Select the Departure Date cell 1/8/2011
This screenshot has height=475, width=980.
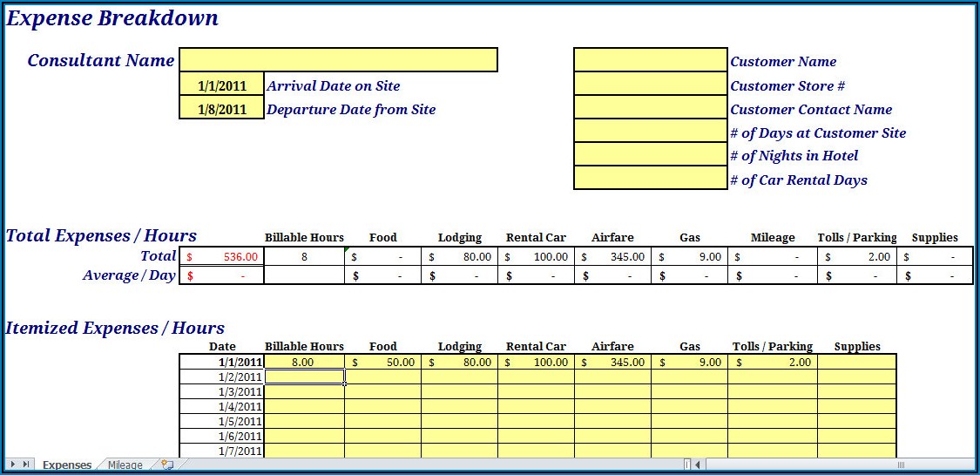coord(221,109)
